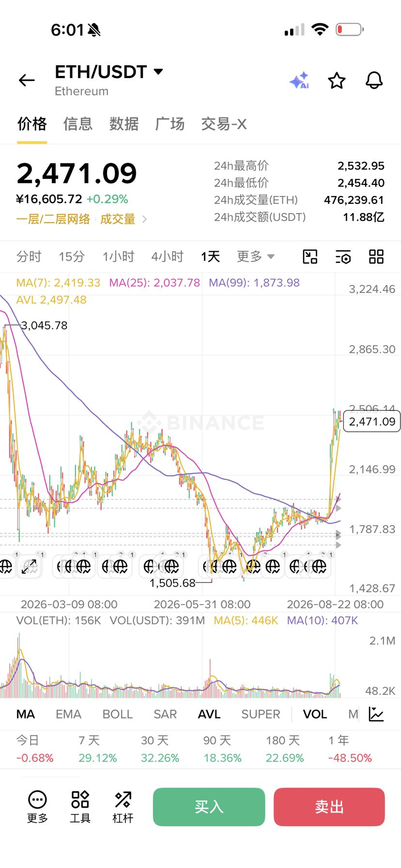Viewport: 401px width, 868px height.
Task: Set a price alert bell
Action: [374, 80]
